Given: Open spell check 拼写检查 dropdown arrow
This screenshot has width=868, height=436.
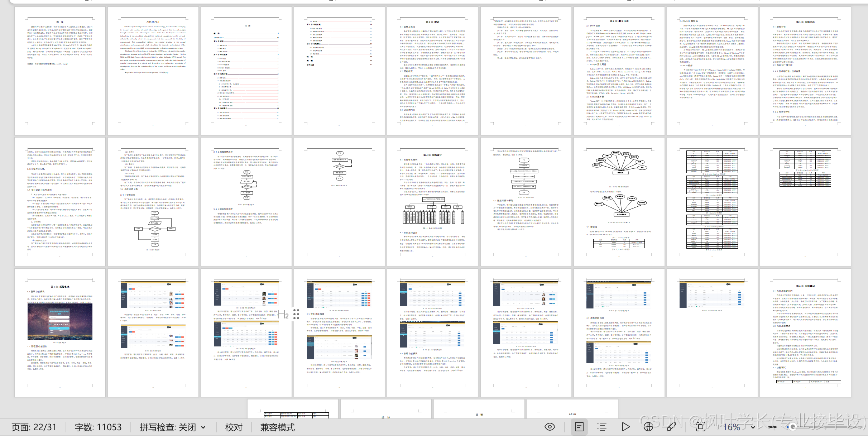Looking at the screenshot, I should point(203,427).
